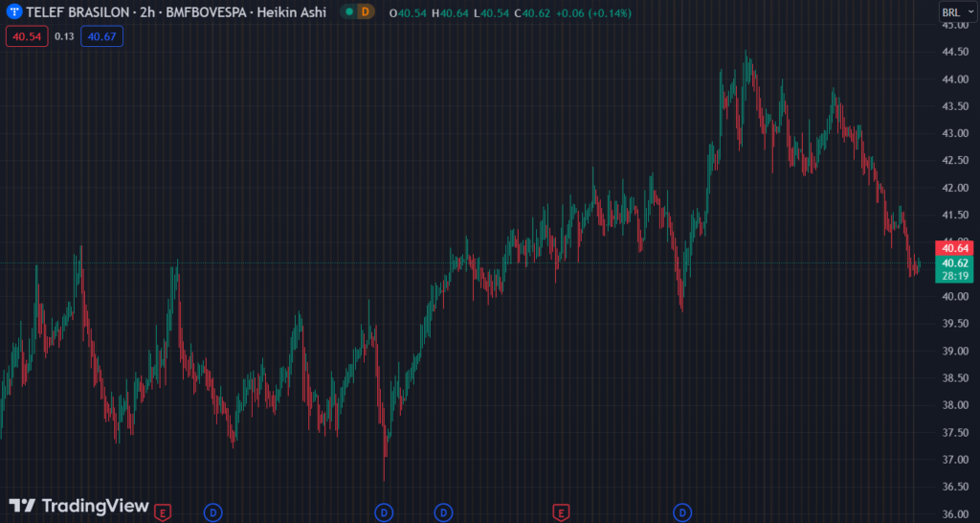
Task: Click the 42.50 price scale label
Action: [956, 161]
